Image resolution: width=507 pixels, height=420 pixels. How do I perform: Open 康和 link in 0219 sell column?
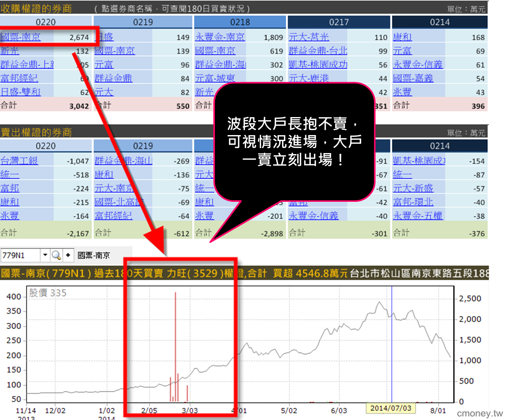coord(104,175)
